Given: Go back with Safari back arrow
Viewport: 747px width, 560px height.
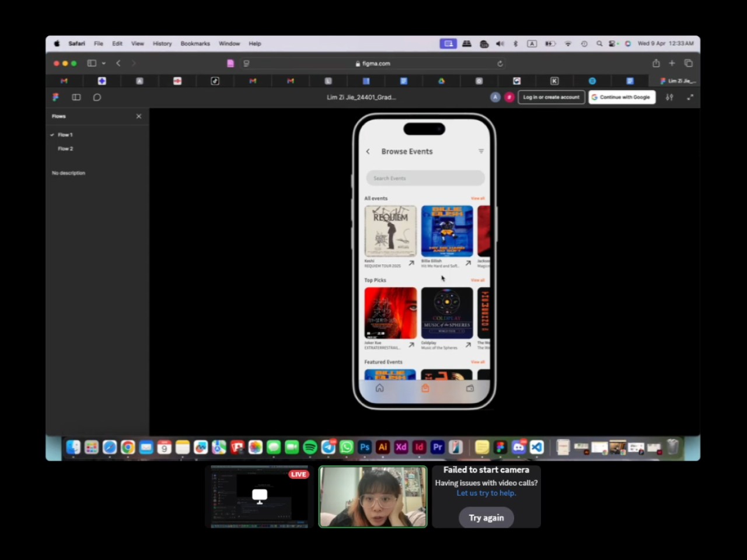Looking at the screenshot, I should tap(118, 63).
